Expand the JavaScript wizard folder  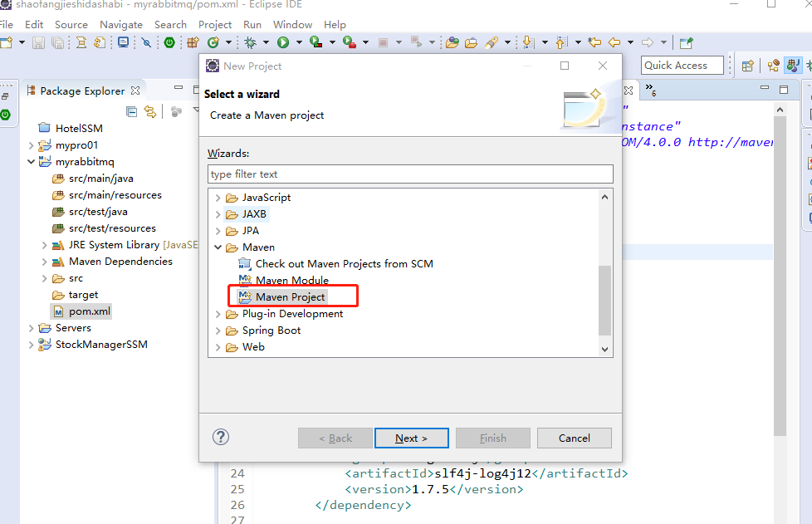pyautogui.click(x=218, y=198)
